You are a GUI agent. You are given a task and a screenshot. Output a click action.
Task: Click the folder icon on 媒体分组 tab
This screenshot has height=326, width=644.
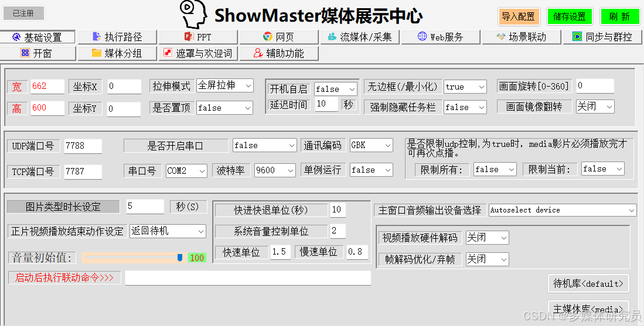click(97, 53)
